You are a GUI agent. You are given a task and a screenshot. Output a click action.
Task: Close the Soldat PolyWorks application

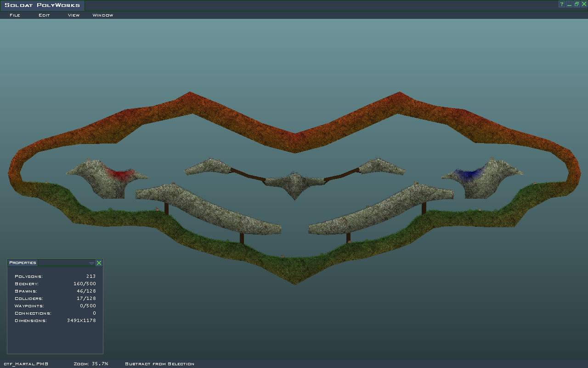(x=583, y=4)
